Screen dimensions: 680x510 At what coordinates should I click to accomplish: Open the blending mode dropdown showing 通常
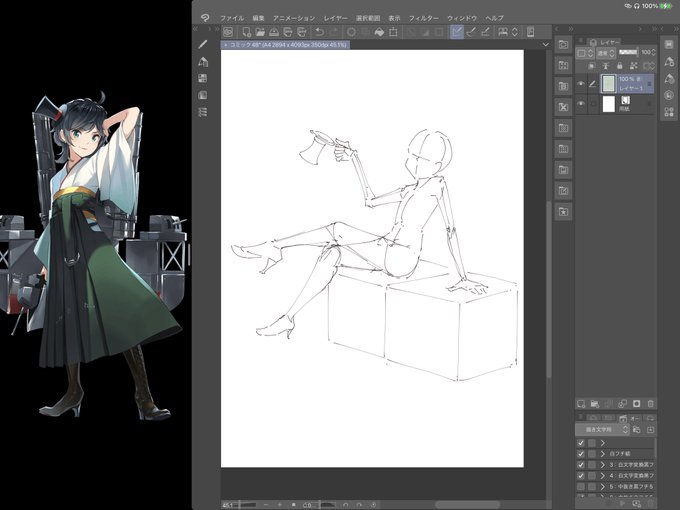606,53
